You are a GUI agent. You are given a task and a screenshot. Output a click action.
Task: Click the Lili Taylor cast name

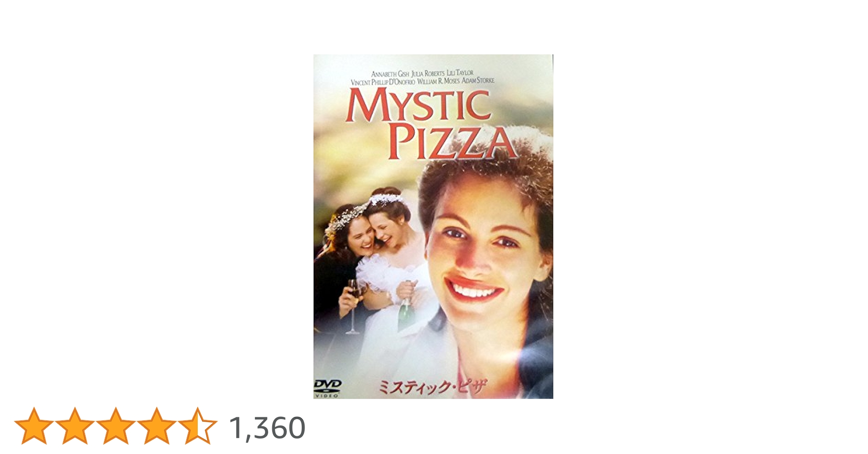tap(460, 73)
